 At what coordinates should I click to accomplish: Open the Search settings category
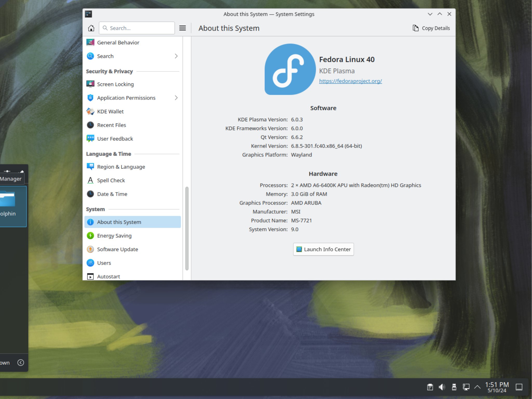pyautogui.click(x=133, y=56)
